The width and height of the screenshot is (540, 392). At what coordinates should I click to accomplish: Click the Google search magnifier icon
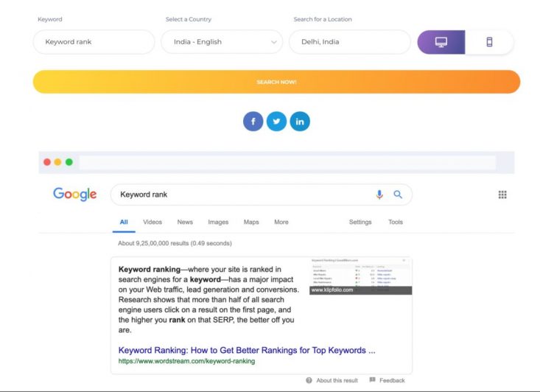(x=398, y=195)
